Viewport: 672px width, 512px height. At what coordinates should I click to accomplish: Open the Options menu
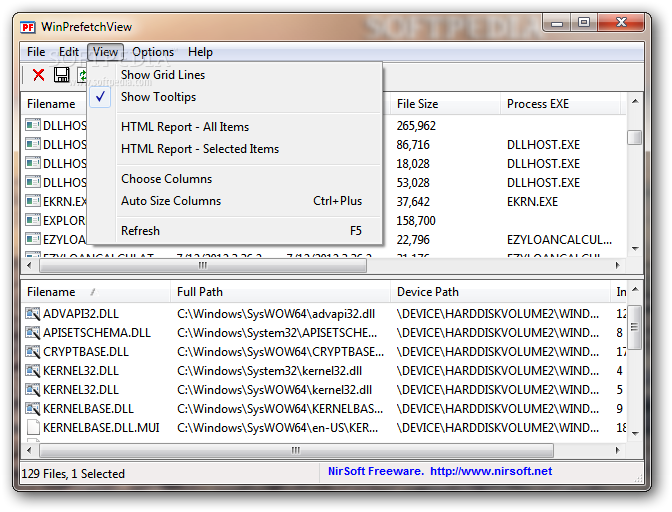coord(153,52)
